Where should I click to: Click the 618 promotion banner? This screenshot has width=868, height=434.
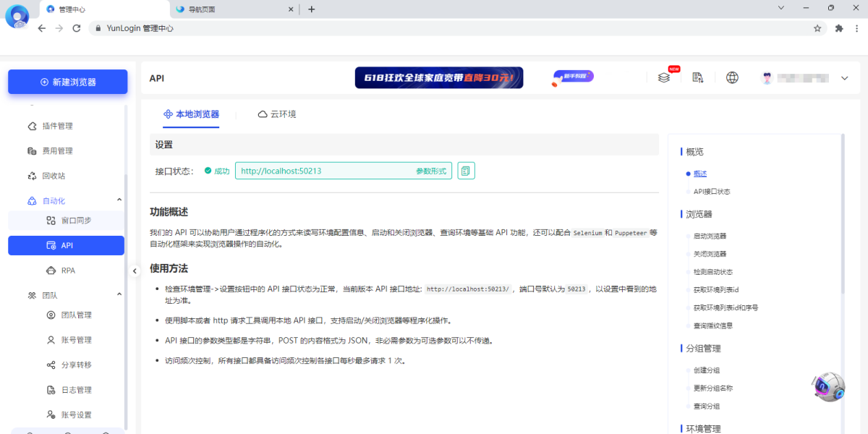pyautogui.click(x=438, y=78)
